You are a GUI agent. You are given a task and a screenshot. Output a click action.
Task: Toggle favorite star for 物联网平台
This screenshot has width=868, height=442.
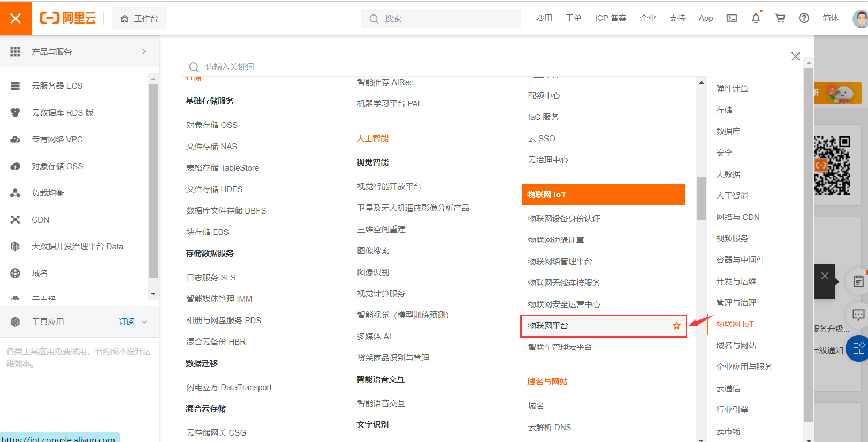[x=676, y=326]
